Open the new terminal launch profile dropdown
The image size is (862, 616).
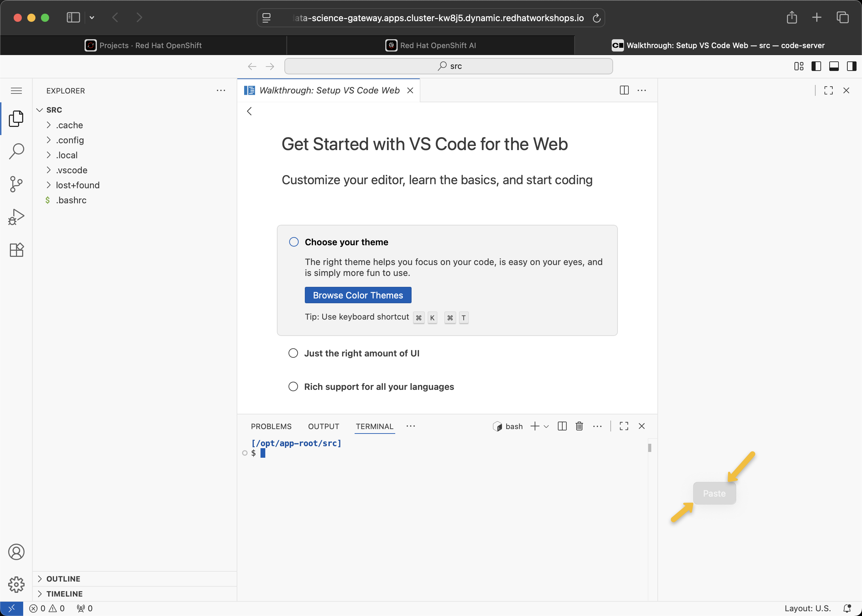[546, 426]
